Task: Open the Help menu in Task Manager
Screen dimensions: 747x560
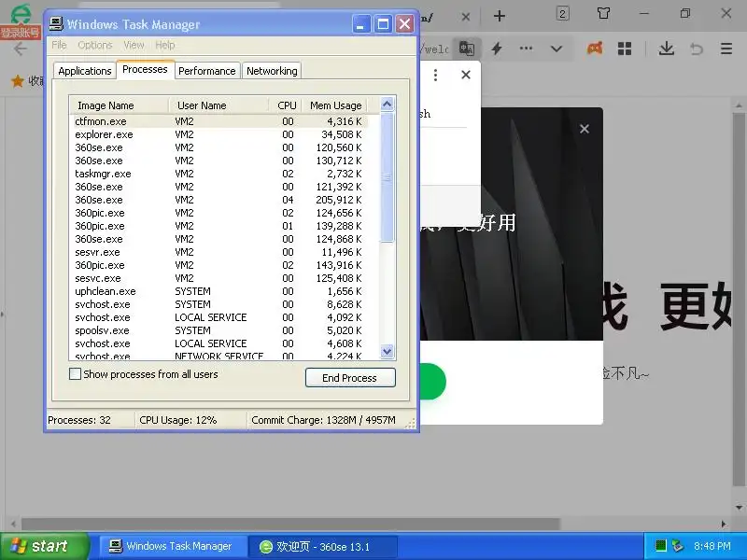Action: coord(165,45)
